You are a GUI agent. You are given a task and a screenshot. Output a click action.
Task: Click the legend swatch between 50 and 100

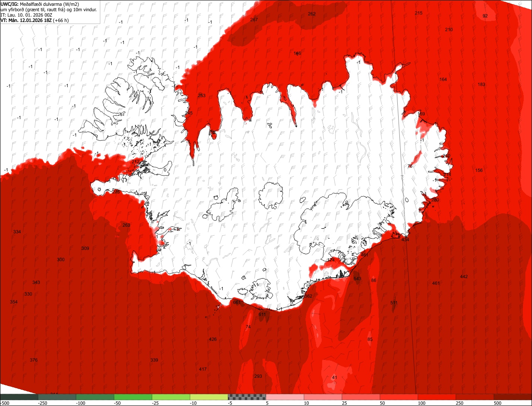click(399, 396)
